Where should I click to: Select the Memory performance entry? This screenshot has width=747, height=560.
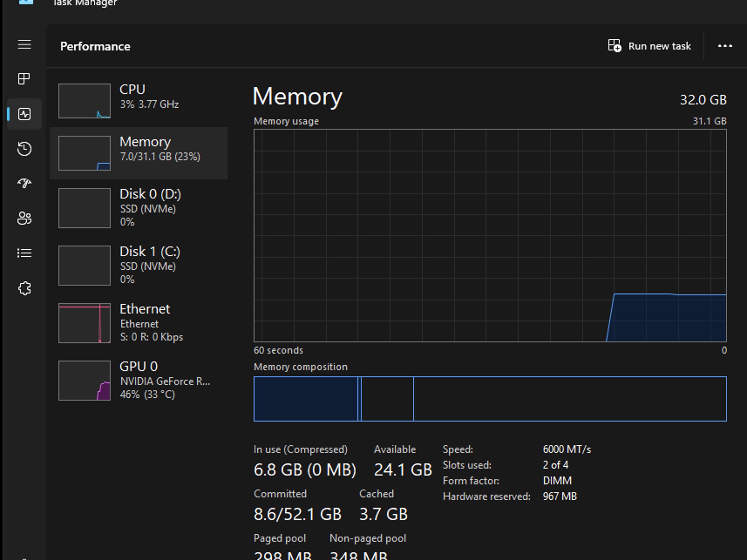pyautogui.click(x=139, y=153)
